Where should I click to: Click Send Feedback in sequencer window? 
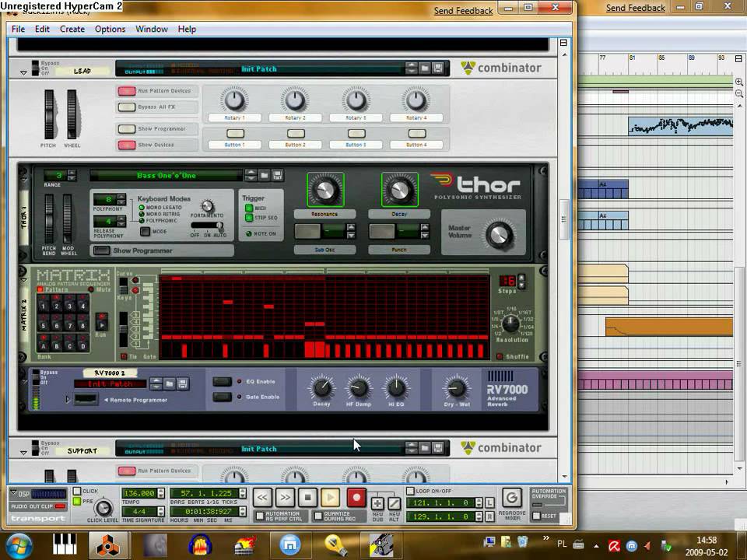point(635,8)
